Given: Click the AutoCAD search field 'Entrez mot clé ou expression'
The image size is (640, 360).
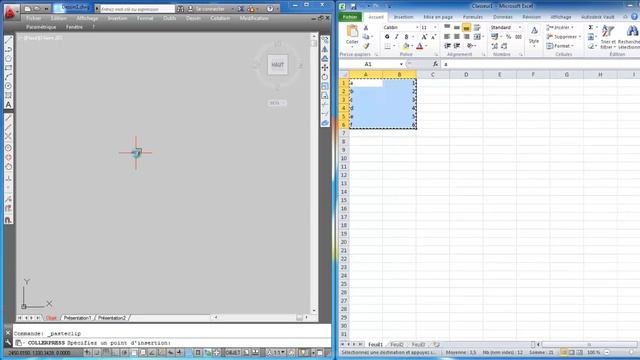Looking at the screenshot, I should click(138, 9).
